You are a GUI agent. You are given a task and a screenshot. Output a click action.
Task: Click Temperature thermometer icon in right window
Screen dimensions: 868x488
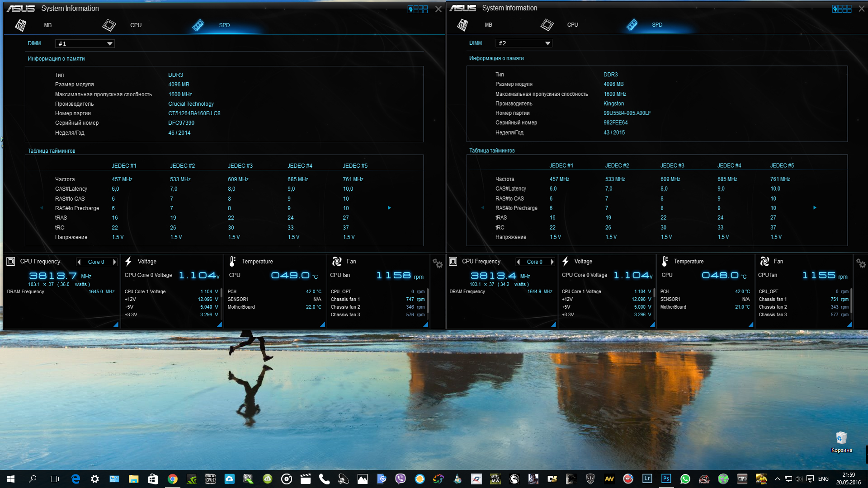(x=665, y=261)
